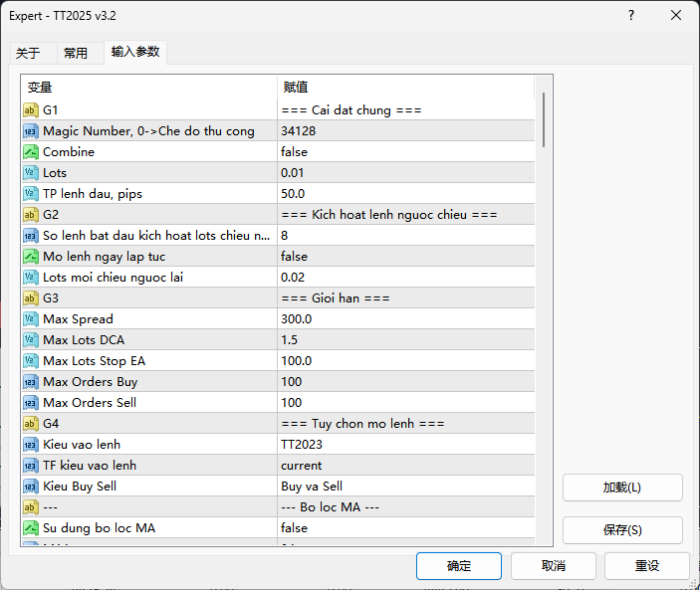Click the 加载(L) load button
This screenshot has width=700, height=590.
click(x=622, y=488)
